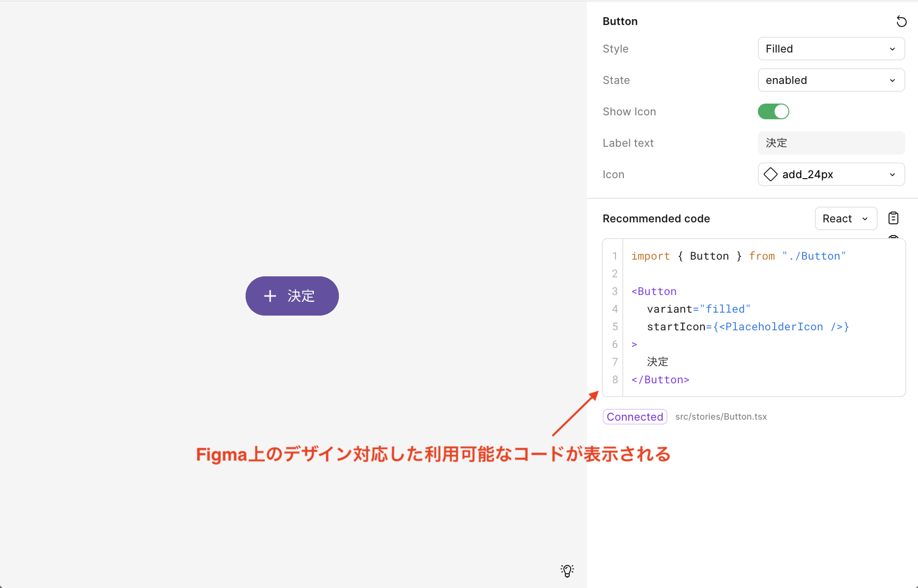Click the closing </Button> tag line
This screenshot has width=918, height=588.
(660, 380)
